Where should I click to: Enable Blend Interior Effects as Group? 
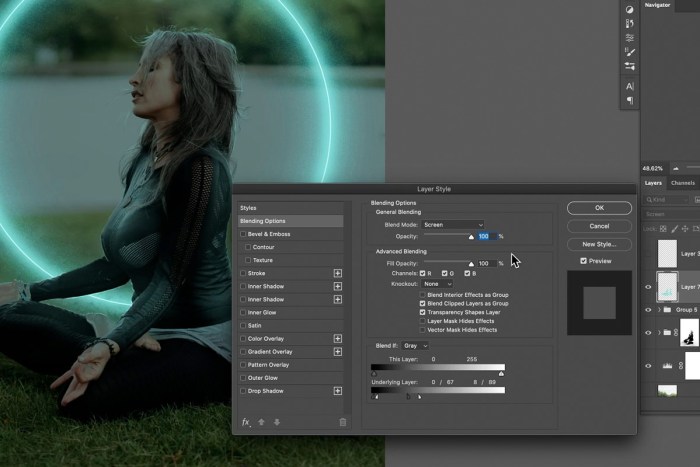[422, 295]
